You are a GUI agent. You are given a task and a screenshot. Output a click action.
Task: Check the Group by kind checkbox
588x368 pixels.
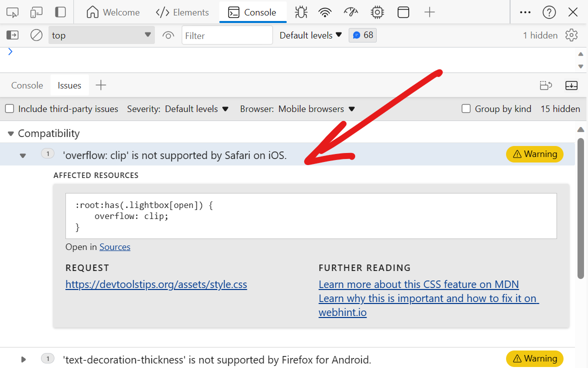click(466, 109)
